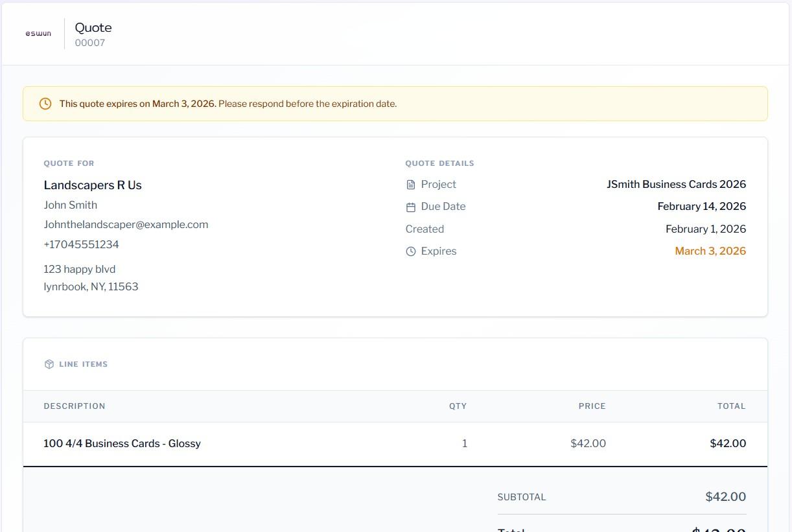Image resolution: width=792 pixels, height=532 pixels.
Task: Click the document icon next to Project
Action: tap(411, 184)
